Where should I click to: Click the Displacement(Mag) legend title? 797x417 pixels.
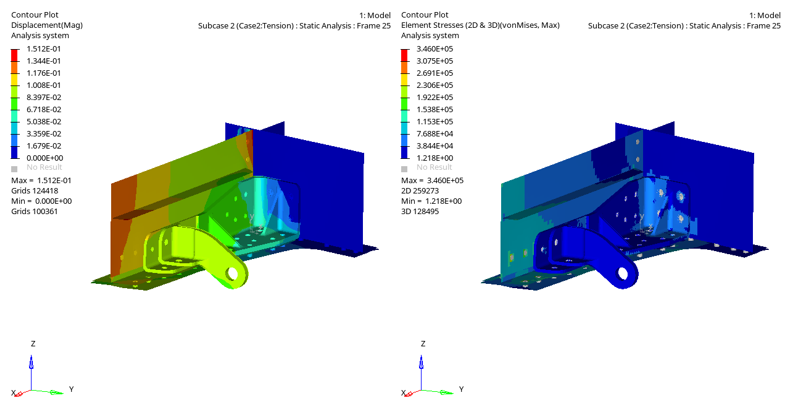[46, 25]
